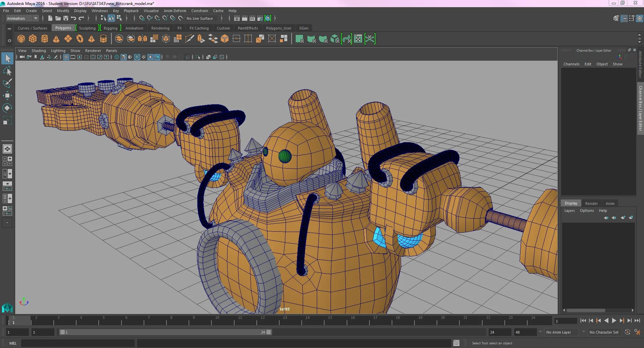Toggle Snap to curves

(150, 18)
